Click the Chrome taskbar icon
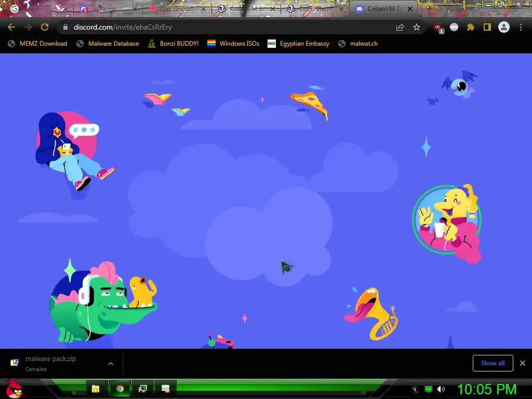Viewport: 532px width, 399px height. (120, 389)
